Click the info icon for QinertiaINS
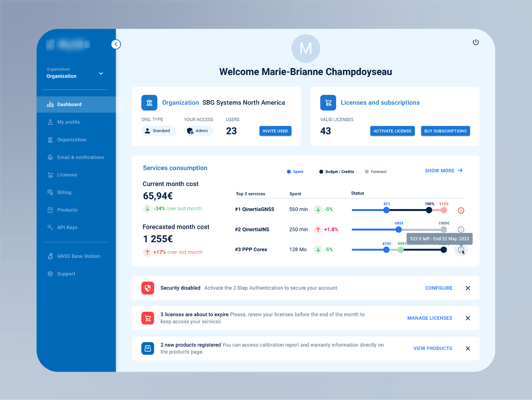532x400 pixels. 461,229
